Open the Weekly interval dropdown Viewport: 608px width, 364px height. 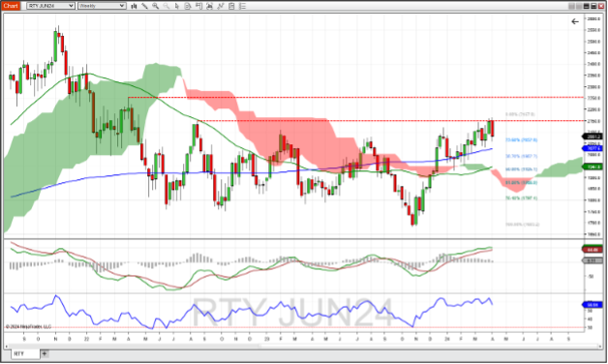tap(102, 6)
